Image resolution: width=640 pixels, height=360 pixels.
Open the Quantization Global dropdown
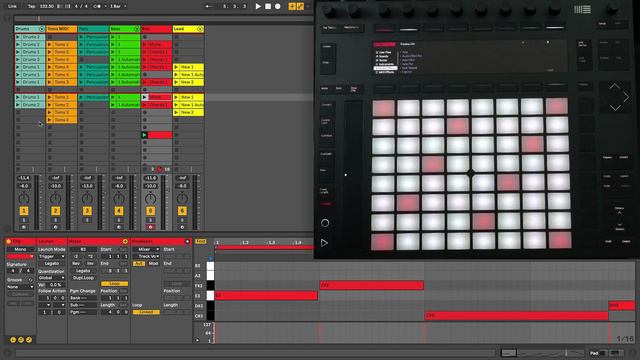click(x=52, y=278)
